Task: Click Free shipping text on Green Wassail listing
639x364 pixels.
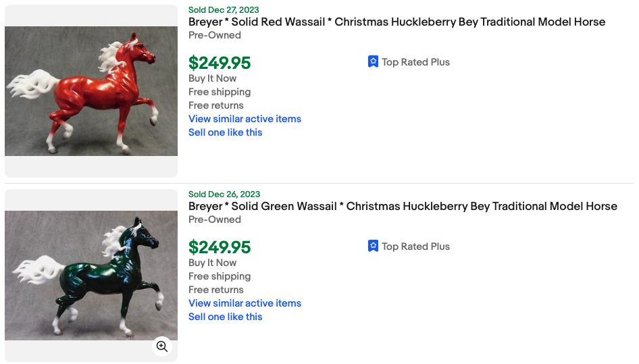Action: coord(220,276)
